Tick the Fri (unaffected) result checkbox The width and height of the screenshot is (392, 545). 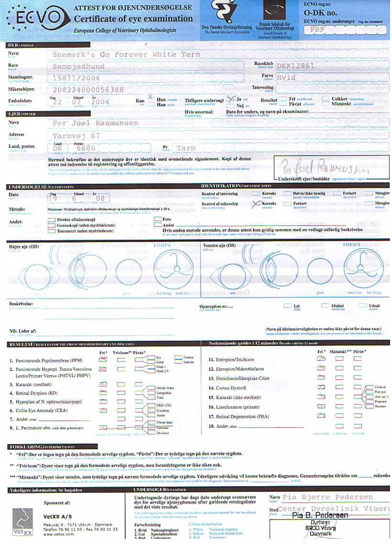[283, 99]
